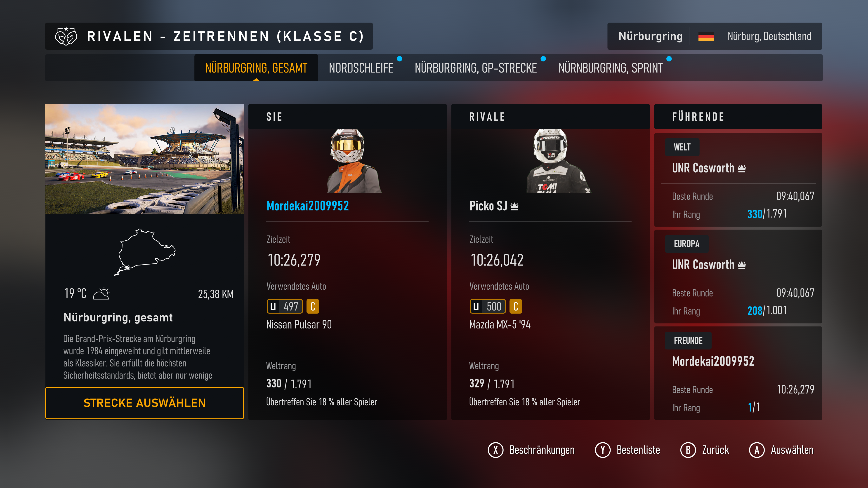
Task: Click the crown icon beside Picko SJ
Action: [514, 206]
